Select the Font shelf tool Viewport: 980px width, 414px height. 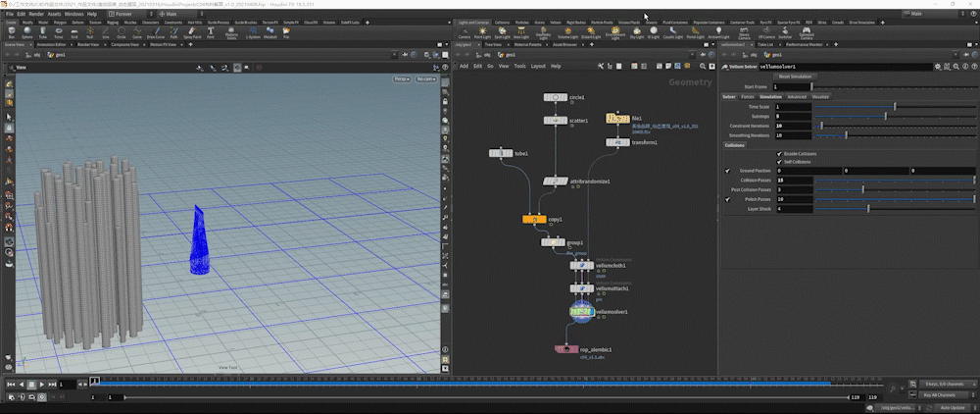[x=210, y=32]
